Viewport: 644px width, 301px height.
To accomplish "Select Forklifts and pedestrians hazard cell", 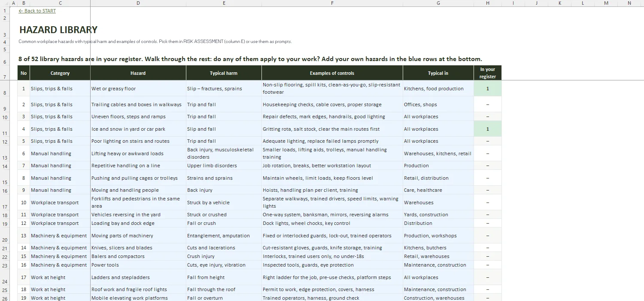I will 138,203.
